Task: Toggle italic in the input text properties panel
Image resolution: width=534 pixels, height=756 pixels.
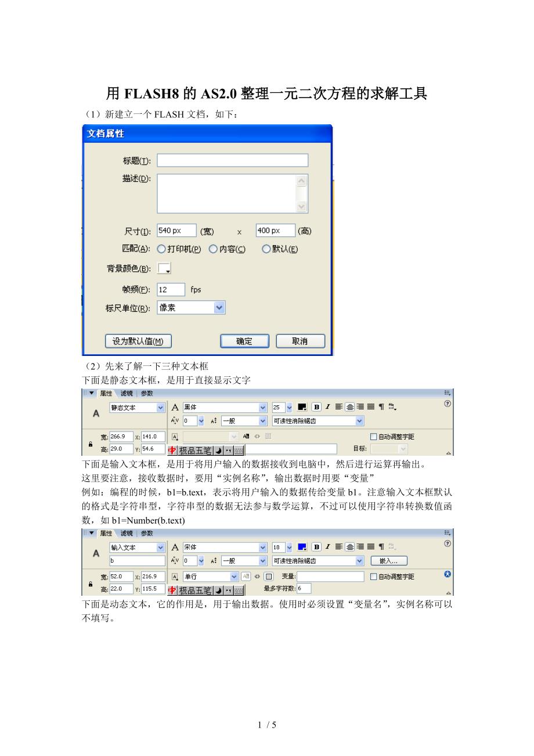Action: pyautogui.click(x=327, y=546)
